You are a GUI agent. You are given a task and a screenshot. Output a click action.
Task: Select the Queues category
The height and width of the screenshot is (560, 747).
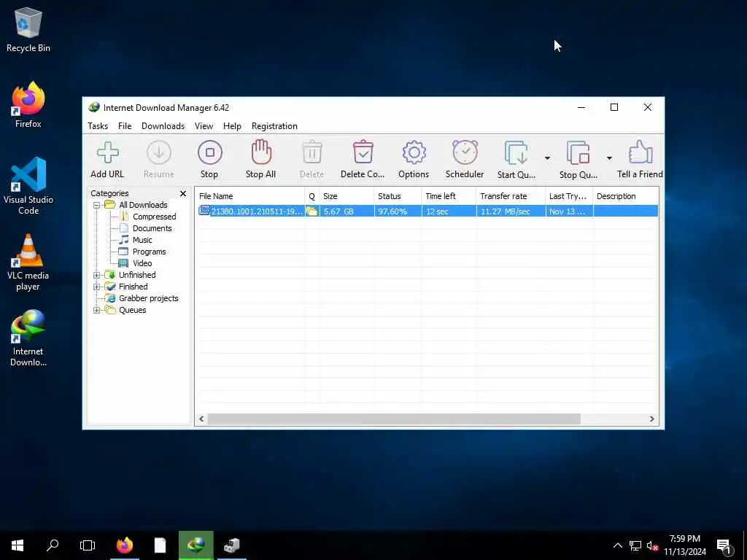(133, 310)
